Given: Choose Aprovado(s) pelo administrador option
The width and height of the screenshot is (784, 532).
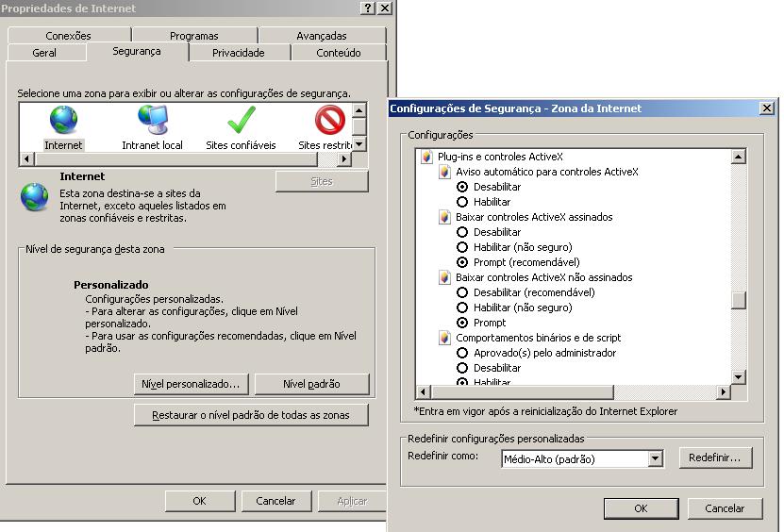Looking at the screenshot, I should coord(462,353).
